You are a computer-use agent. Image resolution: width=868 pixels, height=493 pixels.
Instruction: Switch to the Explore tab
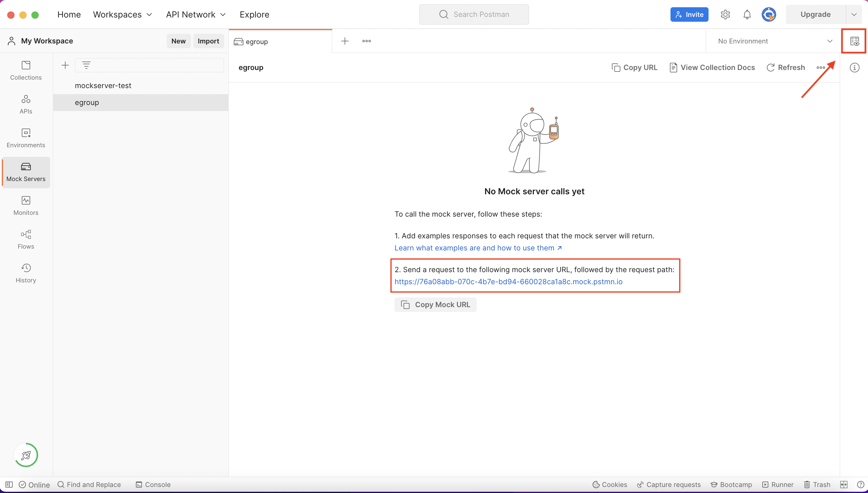point(254,14)
